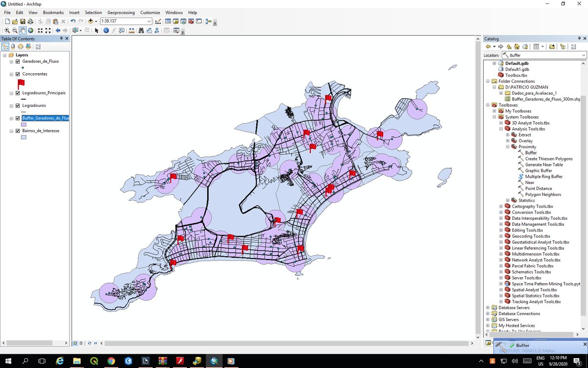This screenshot has width=588, height=368.
Task: Uncheck the Buffer_Geradores_de_Fluxo layer checkbox
Action: pyautogui.click(x=18, y=118)
